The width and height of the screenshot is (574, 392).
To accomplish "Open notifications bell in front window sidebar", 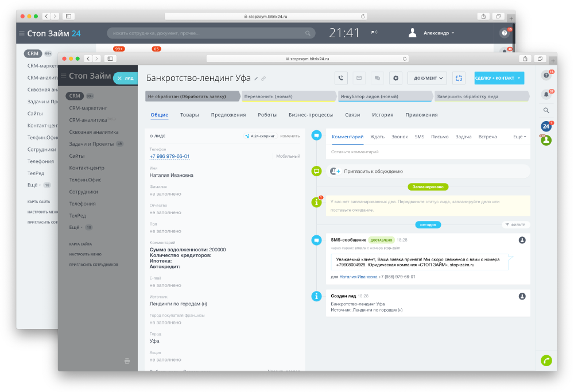I will pos(546,95).
